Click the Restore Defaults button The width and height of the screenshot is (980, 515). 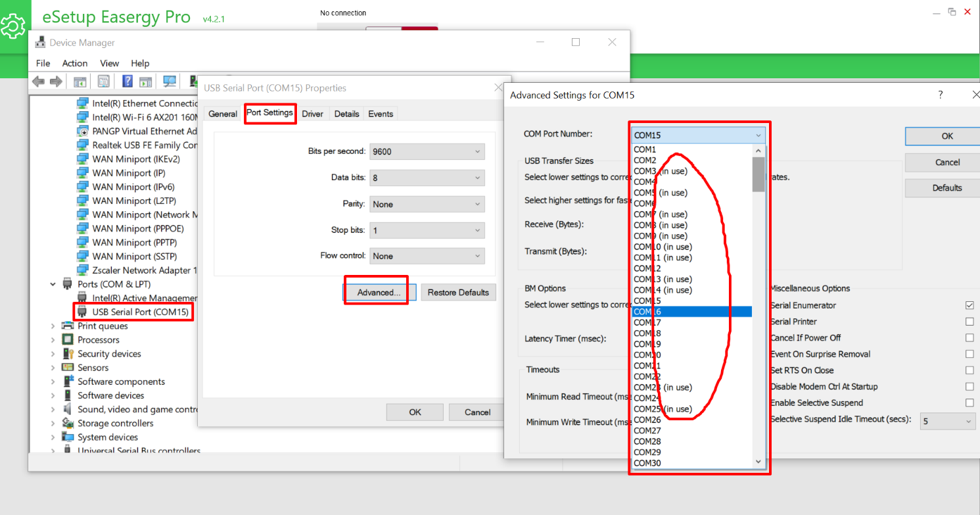458,293
